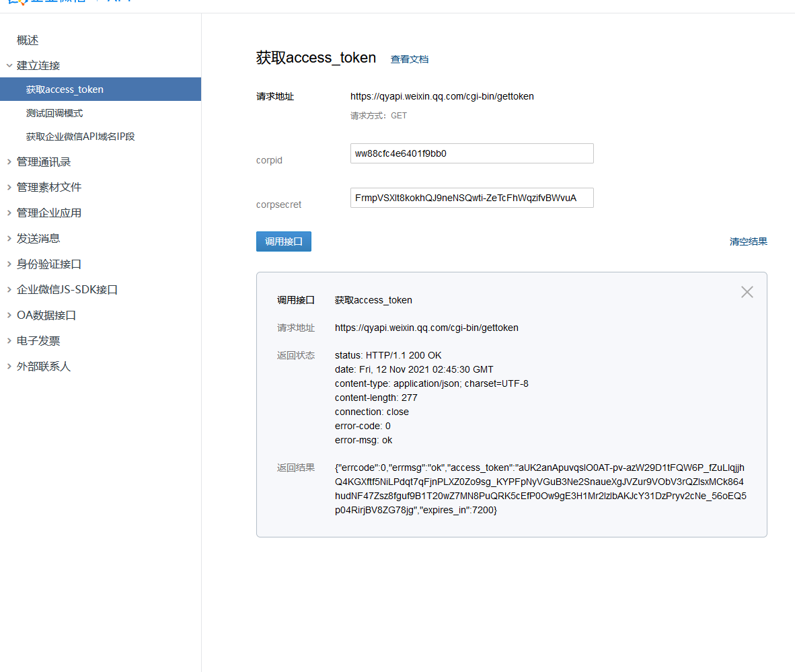The height and width of the screenshot is (672, 795).
Task: Click the WeChat Work logo icon
Action: pyautogui.click(x=19, y=2)
